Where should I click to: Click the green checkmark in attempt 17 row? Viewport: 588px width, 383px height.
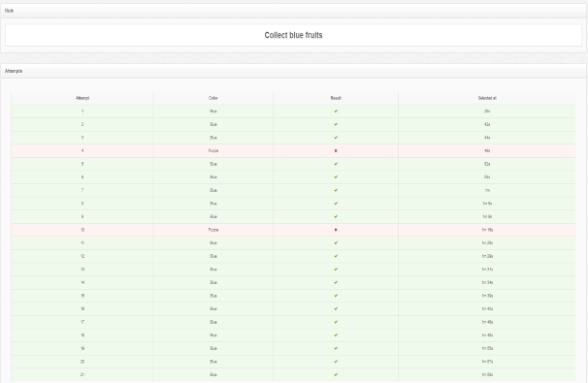pos(336,322)
